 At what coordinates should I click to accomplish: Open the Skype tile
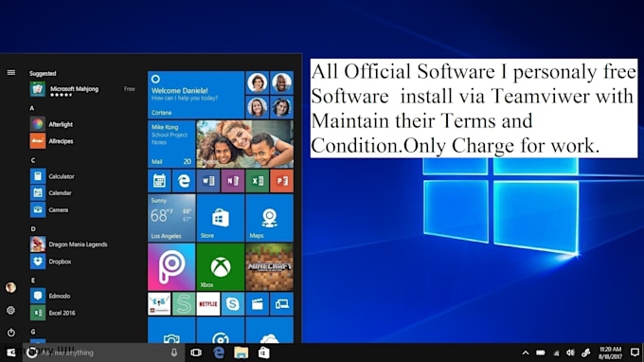point(232,304)
